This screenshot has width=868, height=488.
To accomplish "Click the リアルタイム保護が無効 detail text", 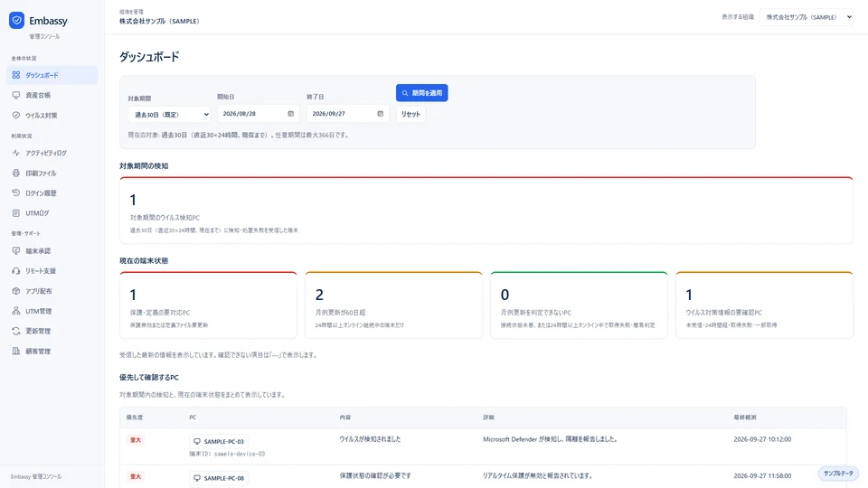I will pyautogui.click(x=537, y=475).
